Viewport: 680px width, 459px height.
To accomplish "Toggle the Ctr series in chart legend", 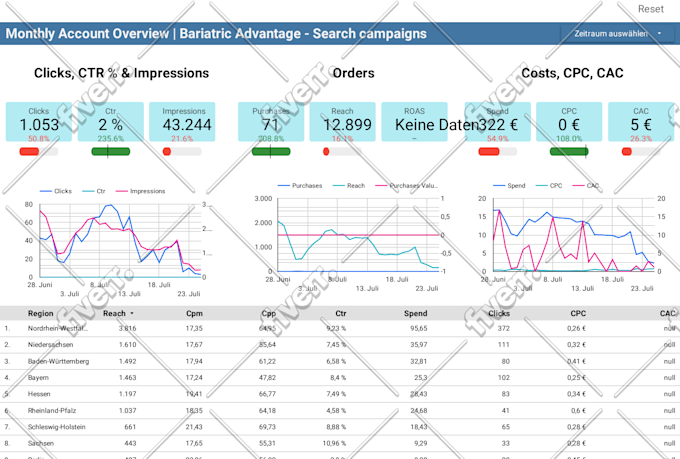I will (x=94, y=191).
